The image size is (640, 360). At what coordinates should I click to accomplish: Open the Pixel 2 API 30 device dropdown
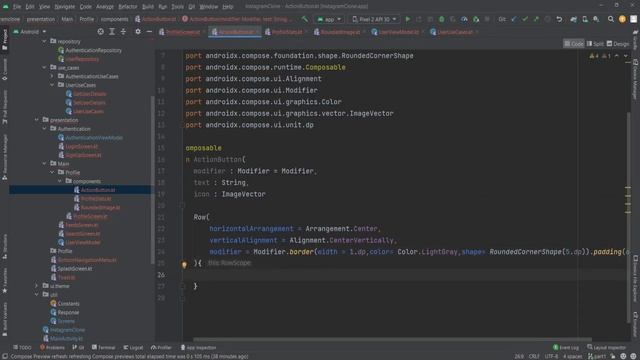pos(373,19)
